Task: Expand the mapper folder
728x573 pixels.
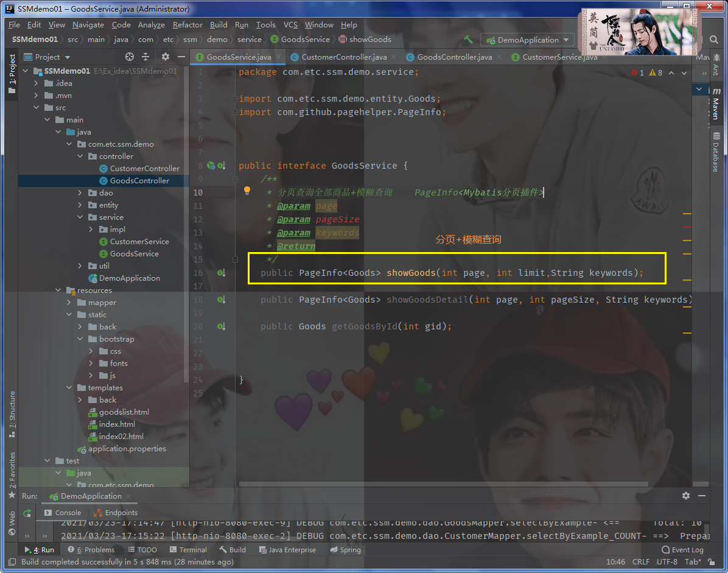Action: (69, 302)
